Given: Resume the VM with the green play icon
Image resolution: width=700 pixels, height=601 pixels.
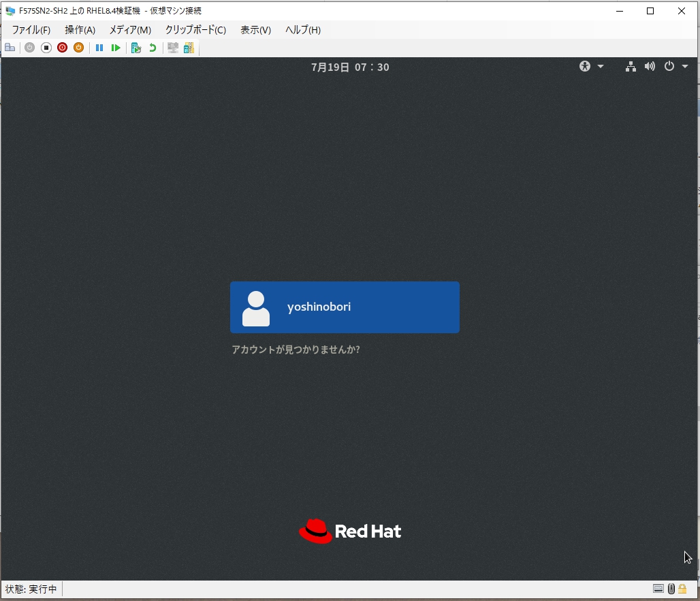Looking at the screenshot, I should (116, 47).
